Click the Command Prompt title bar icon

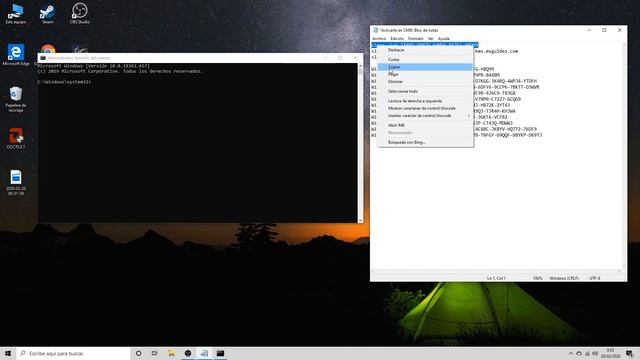pos(43,58)
